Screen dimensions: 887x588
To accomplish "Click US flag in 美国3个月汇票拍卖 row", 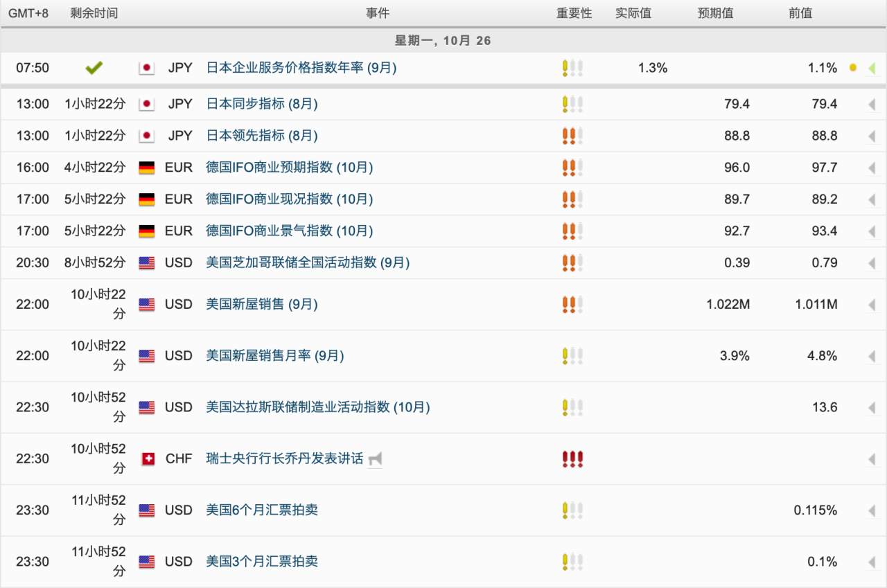I will click(146, 562).
